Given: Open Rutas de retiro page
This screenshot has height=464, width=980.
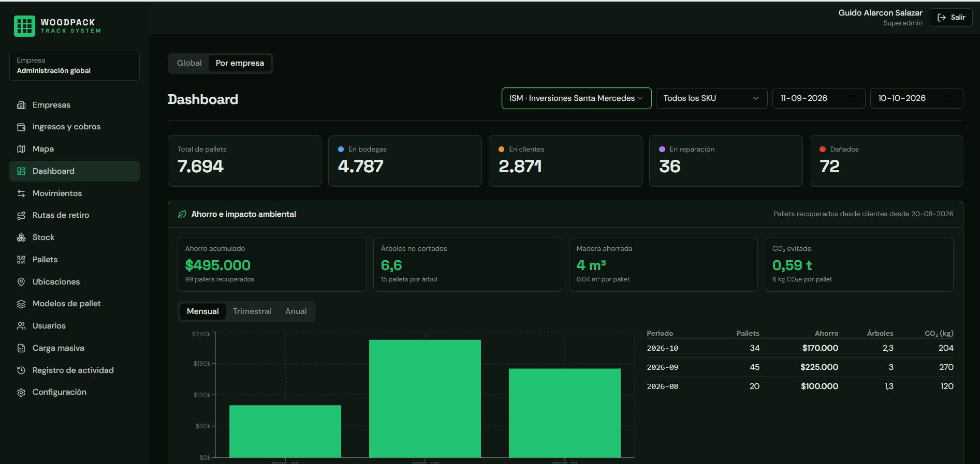Looking at the screenshot, I should click(x=75, y=215).
